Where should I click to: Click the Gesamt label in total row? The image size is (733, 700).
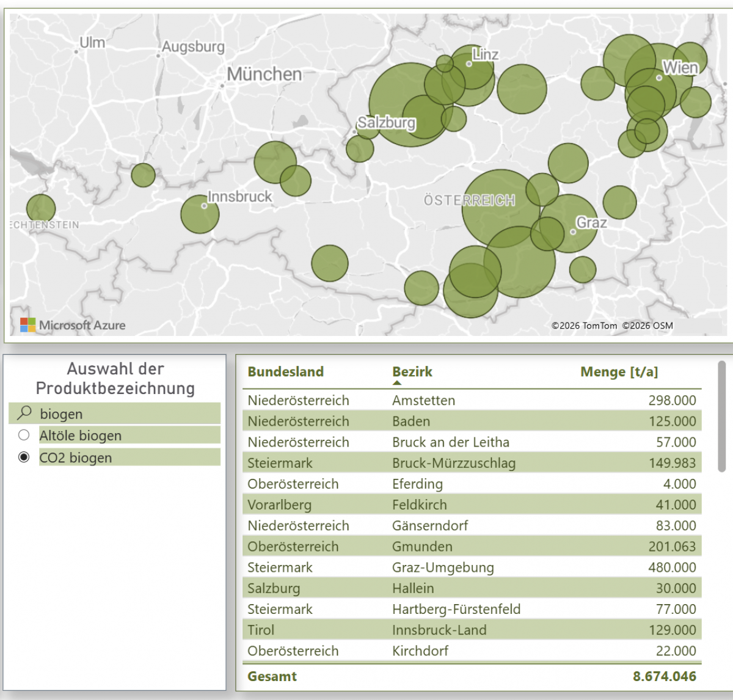(272, 676)
